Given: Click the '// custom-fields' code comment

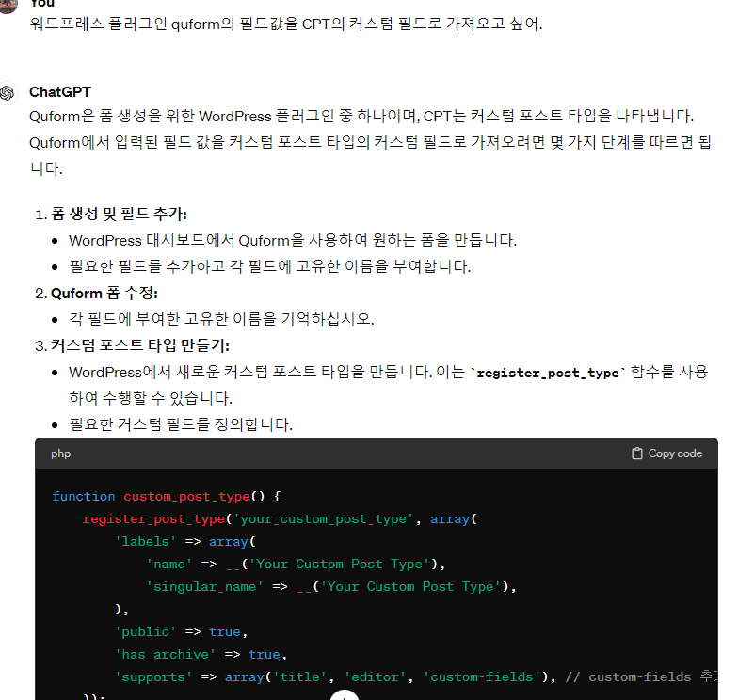Looking at the screenshot, I should pyautogui.click(x=641, y=677).
